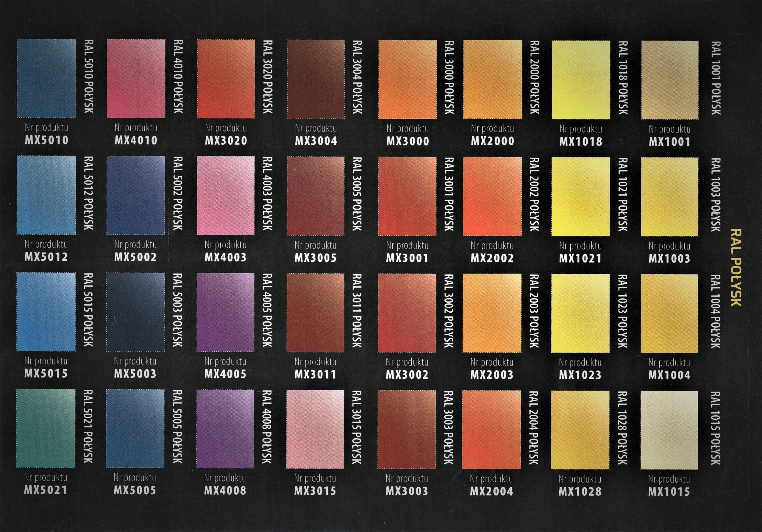Click the MX1028 product number label
The height and width of the screenshot is (532, 762).
pyautogui.click(x=580, y=492)
